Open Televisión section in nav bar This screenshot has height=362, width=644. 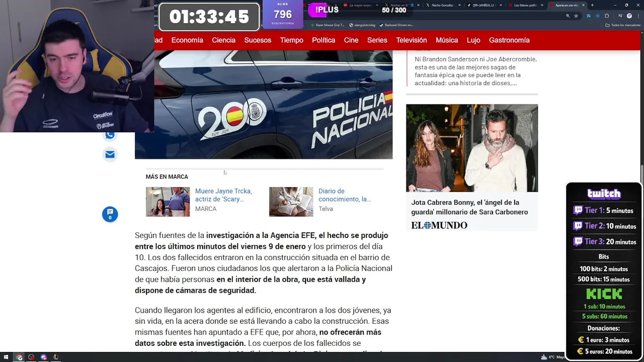click(x=412, y=40)
